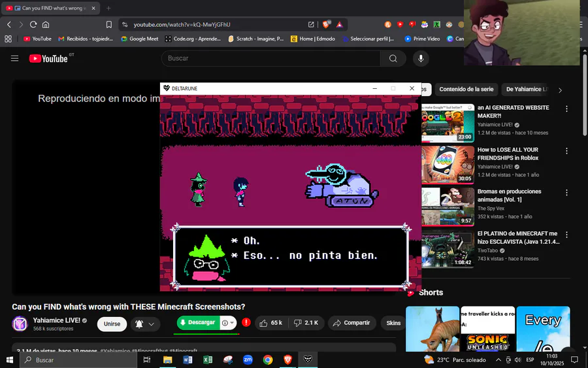Bookmark this page with the bookmark icon
588x368 pixels.
[108, 25]
